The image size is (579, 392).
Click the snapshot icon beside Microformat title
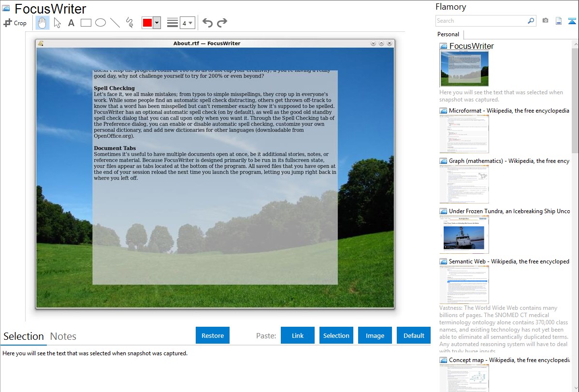443,111
